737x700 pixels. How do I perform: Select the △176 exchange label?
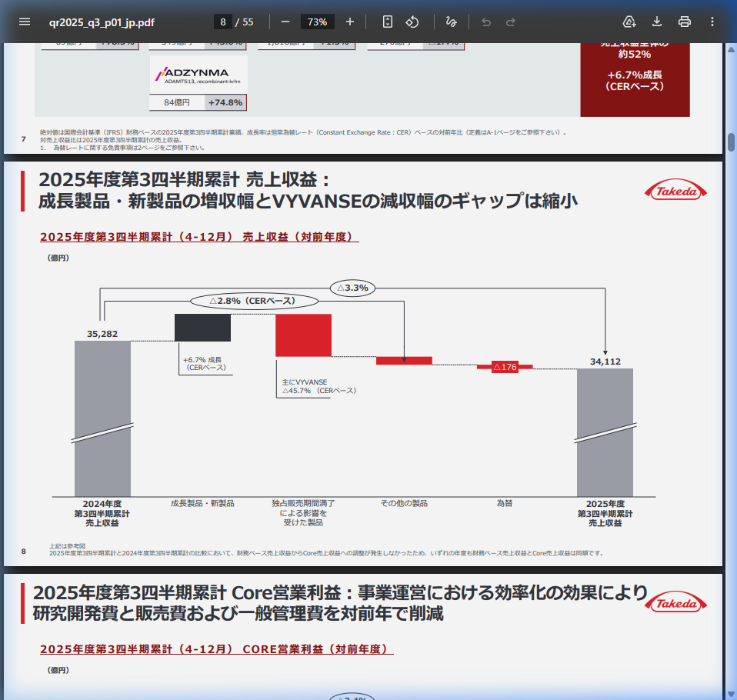point(505,367)
